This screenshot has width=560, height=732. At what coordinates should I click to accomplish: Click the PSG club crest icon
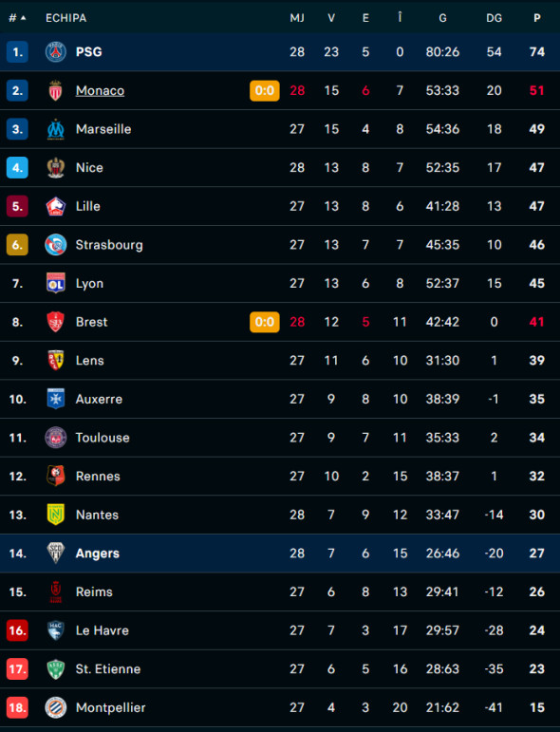tap(56, 52)
